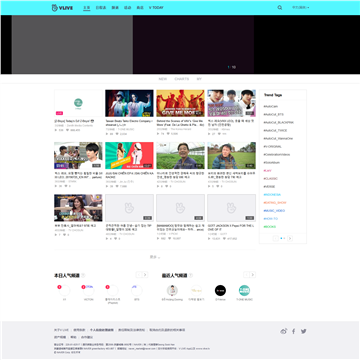
Task: Click the VLIVE logo in header
Action: coord(62,8)
